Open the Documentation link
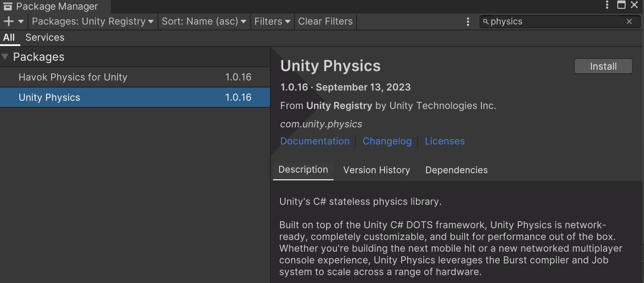 (315, 141)
